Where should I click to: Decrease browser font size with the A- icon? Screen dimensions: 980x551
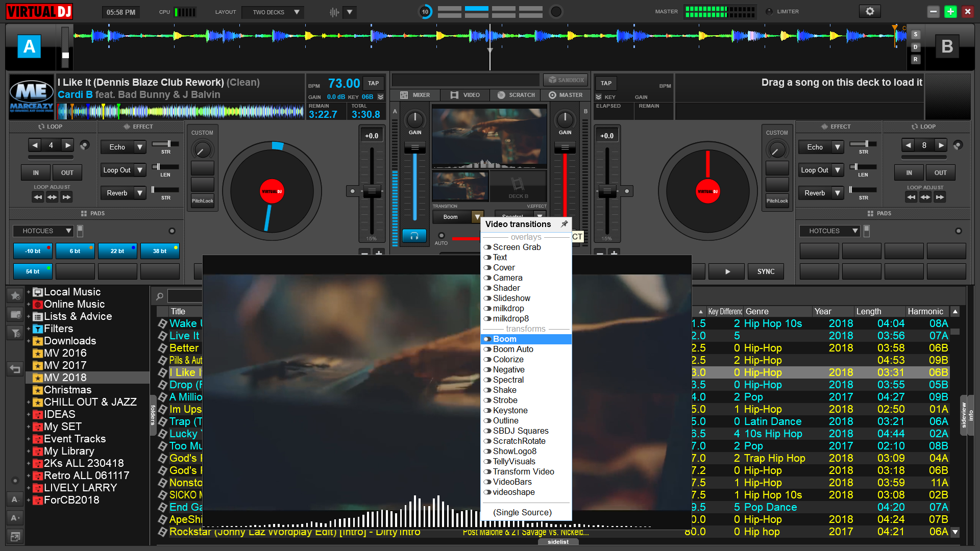pos(15,499)
